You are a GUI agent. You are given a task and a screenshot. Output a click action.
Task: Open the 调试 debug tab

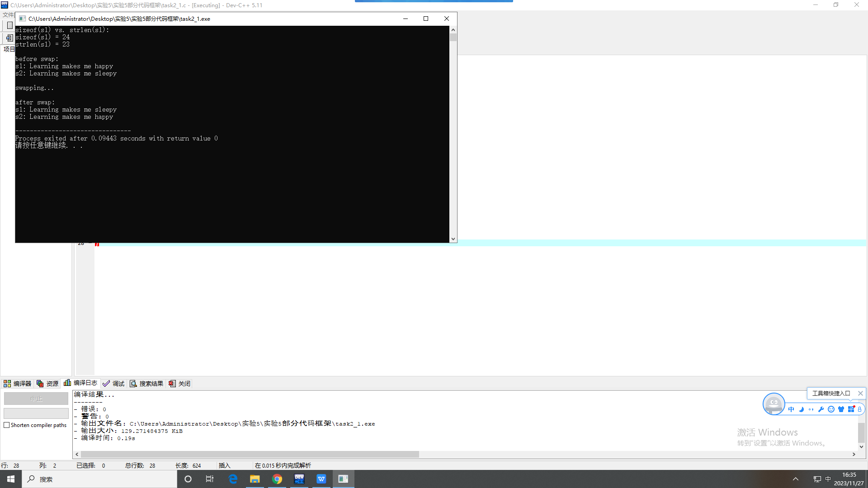tap(113, 384)
